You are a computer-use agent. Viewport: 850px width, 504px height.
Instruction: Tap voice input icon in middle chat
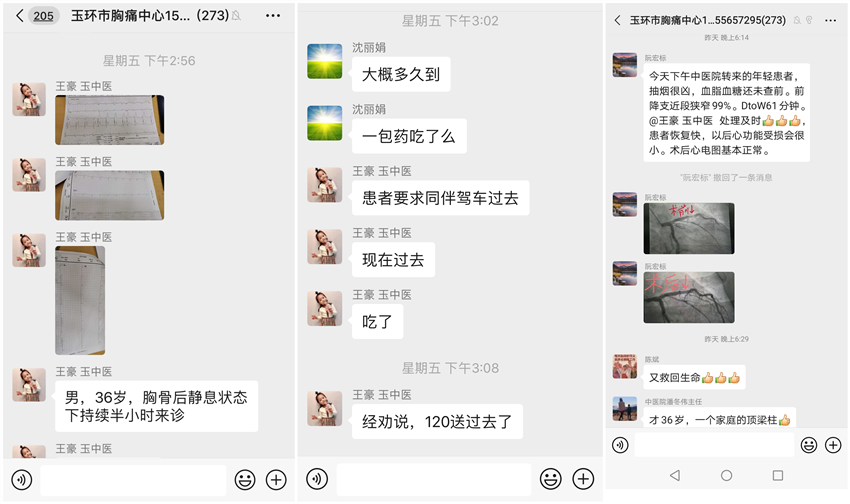point(317,479)
